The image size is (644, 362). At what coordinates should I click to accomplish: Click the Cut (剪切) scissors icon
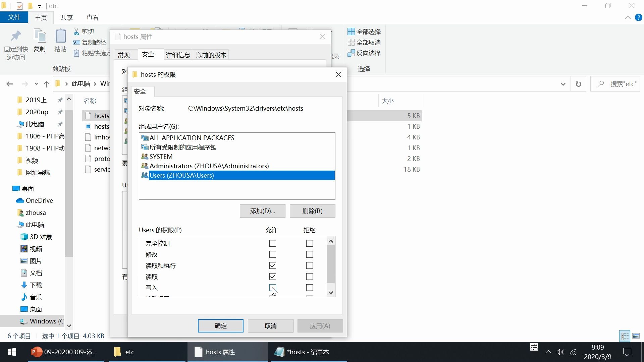76,32
